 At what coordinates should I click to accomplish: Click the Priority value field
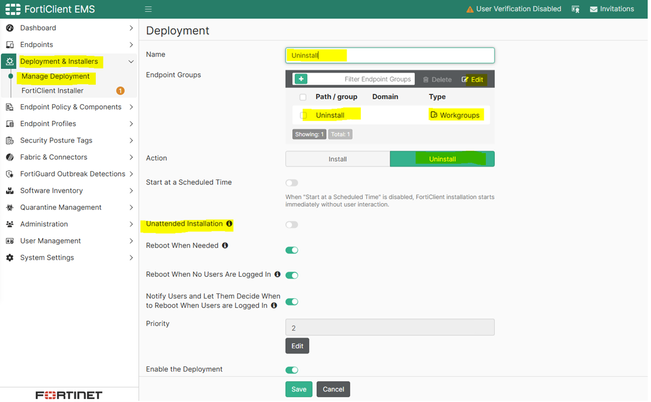(x=390, y=328)
